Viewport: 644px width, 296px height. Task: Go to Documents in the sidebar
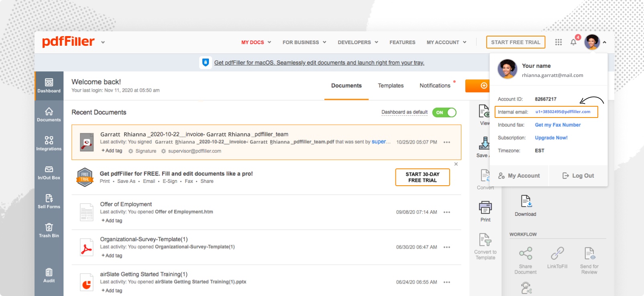coord(49,115)
